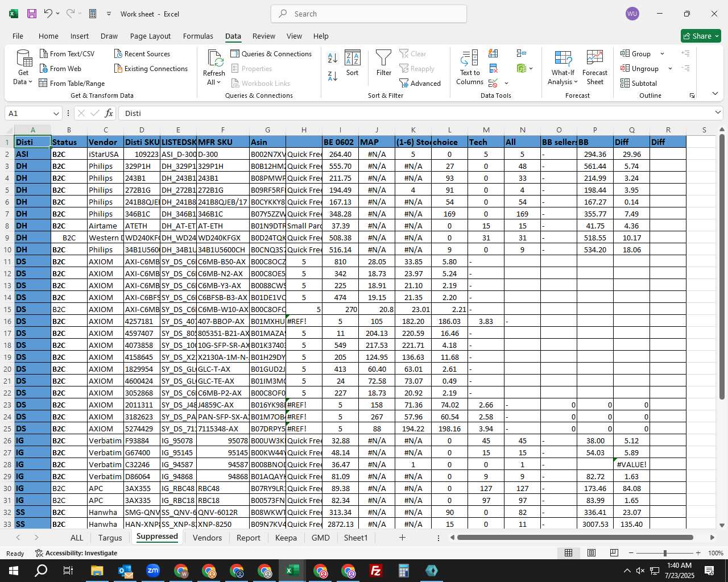Click Group rows button

click(636, 53)
